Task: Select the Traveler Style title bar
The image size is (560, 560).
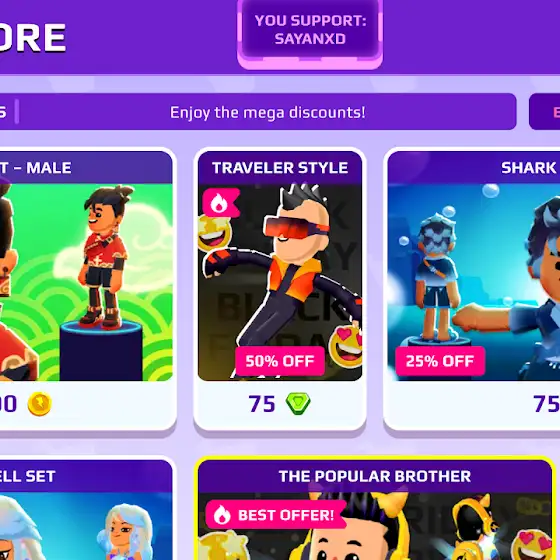Action: coord(280,168)
